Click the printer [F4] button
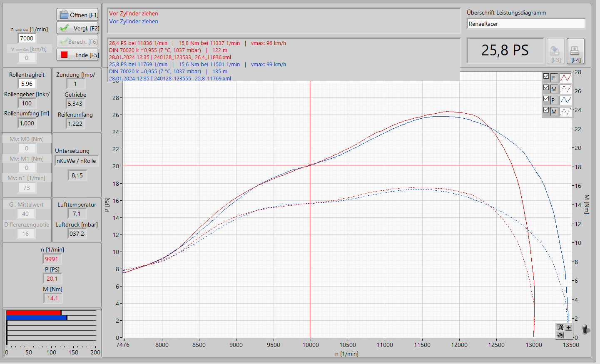Screen dimensions: 600x364 tap(575, 52)
